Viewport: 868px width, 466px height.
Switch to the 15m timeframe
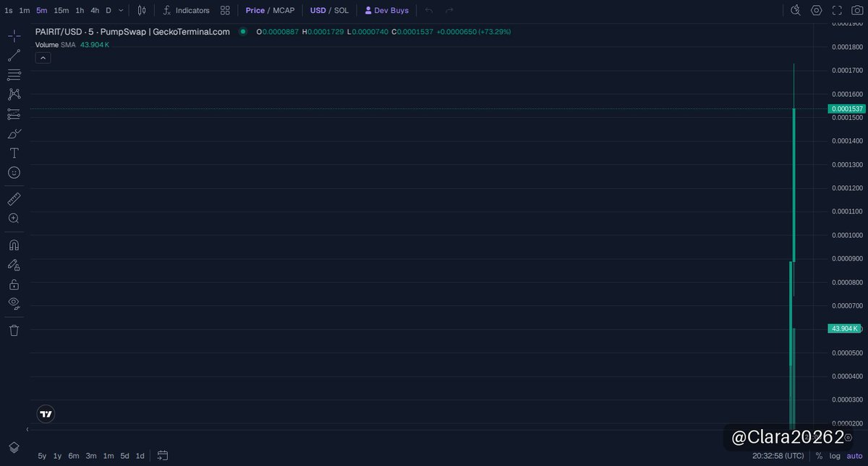pyautogui.click(x=61, y=10)
